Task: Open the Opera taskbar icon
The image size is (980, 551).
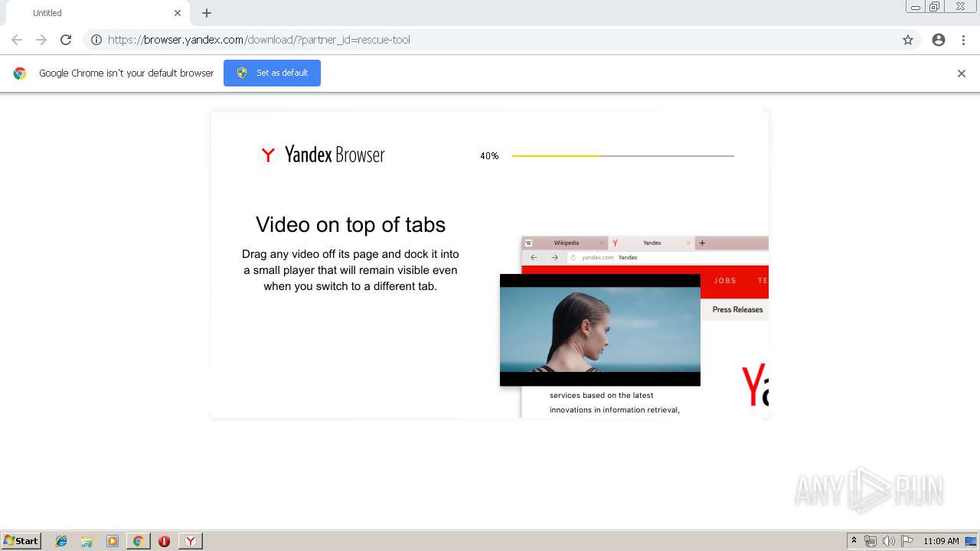Action: [164, 541]
